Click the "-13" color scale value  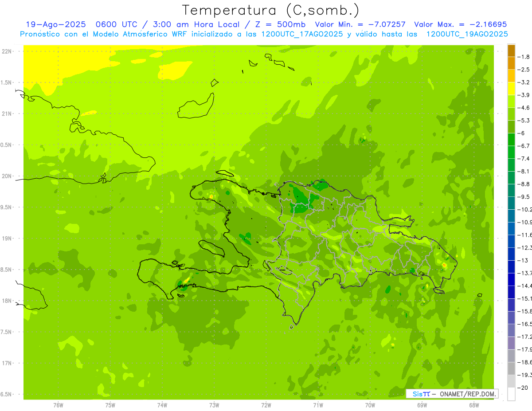(522, 260)
